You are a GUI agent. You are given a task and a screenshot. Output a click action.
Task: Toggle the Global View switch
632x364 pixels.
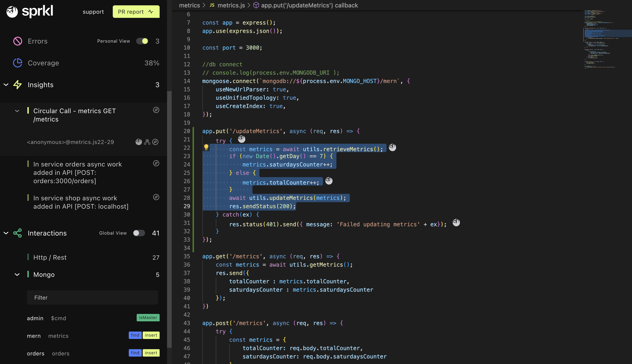139,233
